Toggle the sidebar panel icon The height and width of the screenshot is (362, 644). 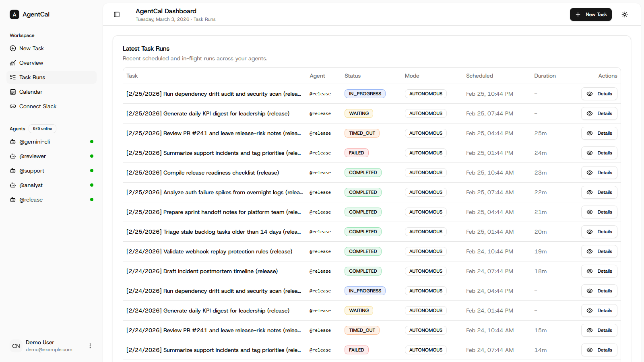coord(117,14)
